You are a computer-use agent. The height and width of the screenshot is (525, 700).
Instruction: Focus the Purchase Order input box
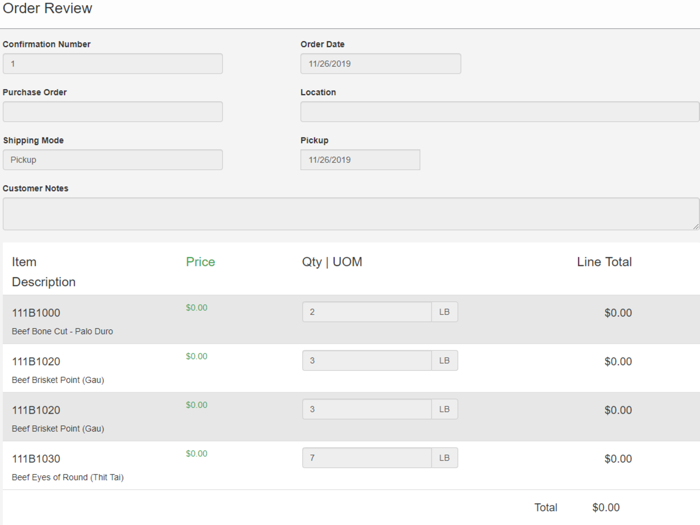tap(112, 112)
